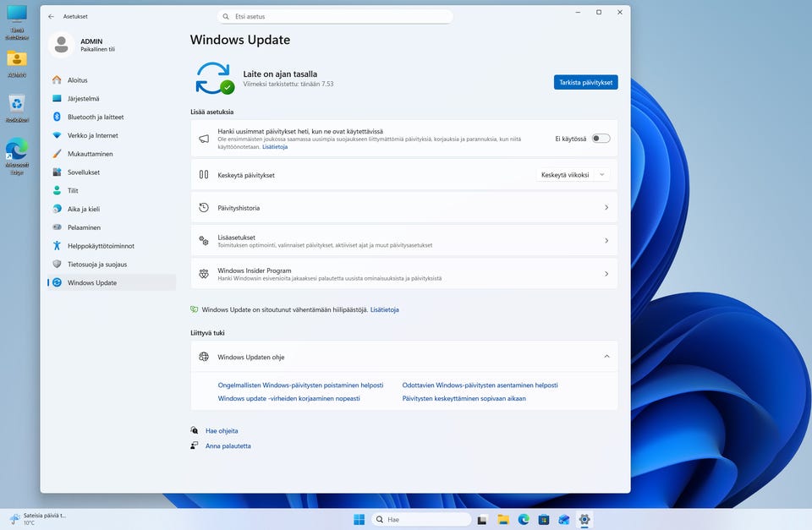This screenshot has height=530, width=812.
Task: Open Lisätietoja link in the latest updates description
Action: (274, 147)
